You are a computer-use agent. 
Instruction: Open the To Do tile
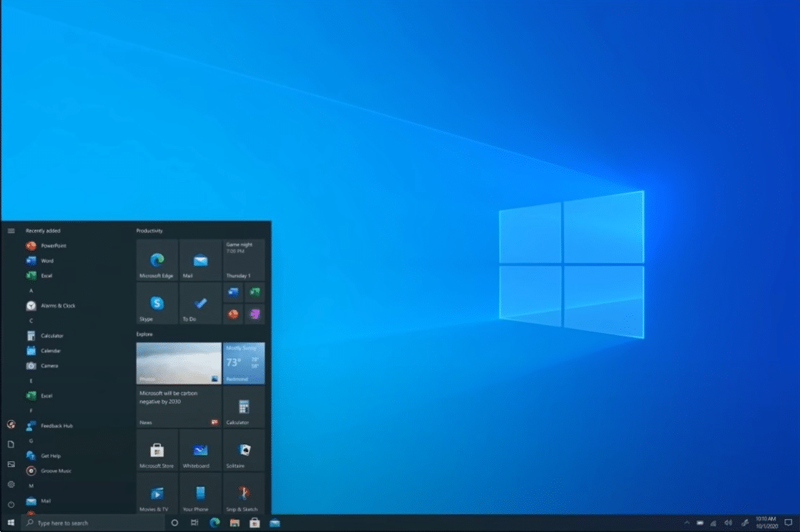point(200,304)
